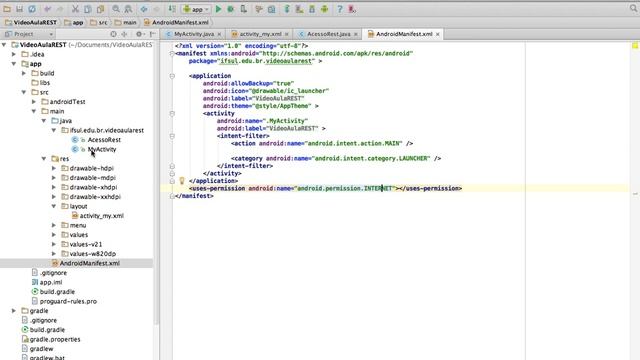Open Find with the magnifier toolbar icon
The height and width of the screenshot is (360, 640).
[x=116, y=9]
